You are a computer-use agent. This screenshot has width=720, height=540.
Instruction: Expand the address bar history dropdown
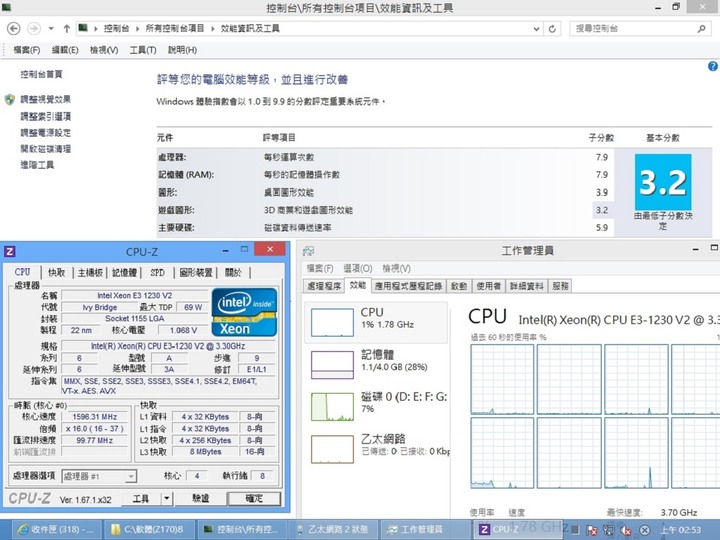[x=536, y=28]
